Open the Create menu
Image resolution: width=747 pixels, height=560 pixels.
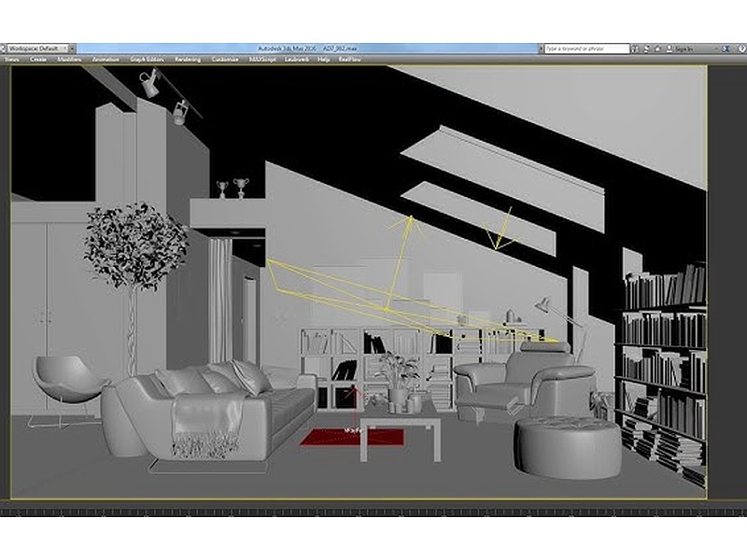click(x=38, y=59)
